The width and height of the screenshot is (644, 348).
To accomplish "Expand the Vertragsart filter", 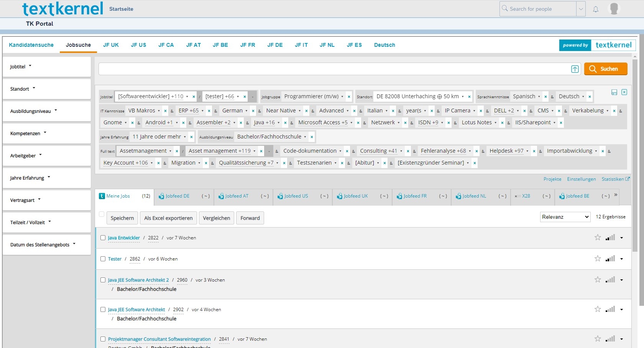I will pyautogui.click(x=47, y=200).
